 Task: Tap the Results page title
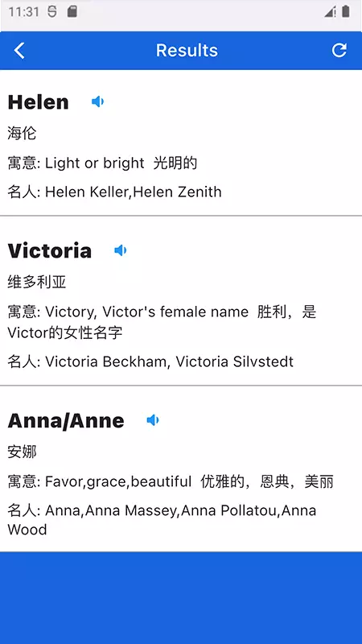pos(187,50)
